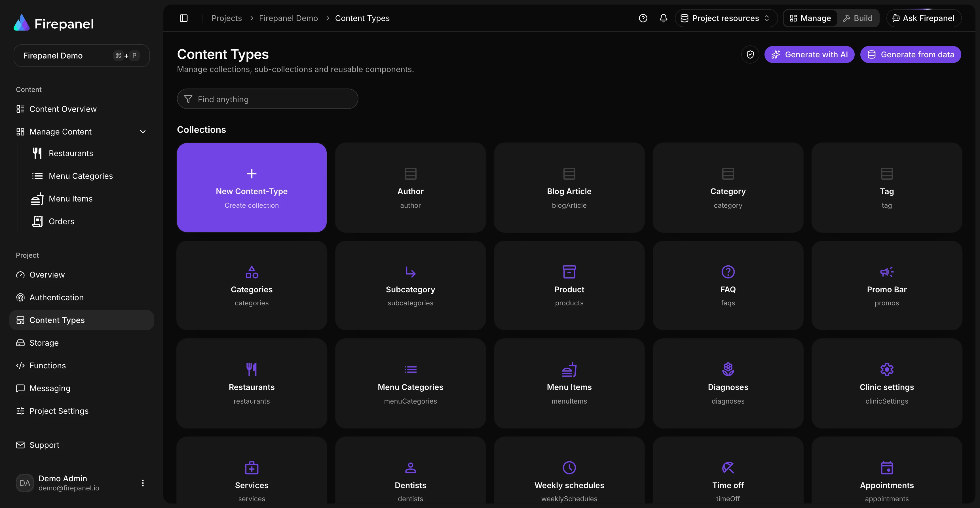Click Generate from data button

coord(910,54)
